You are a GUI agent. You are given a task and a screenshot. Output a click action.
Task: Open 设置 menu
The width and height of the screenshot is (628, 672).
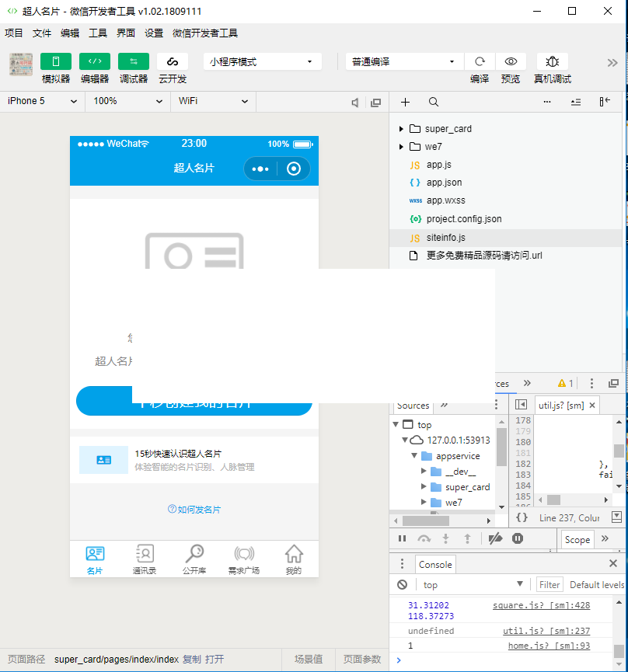click(154, 33)
